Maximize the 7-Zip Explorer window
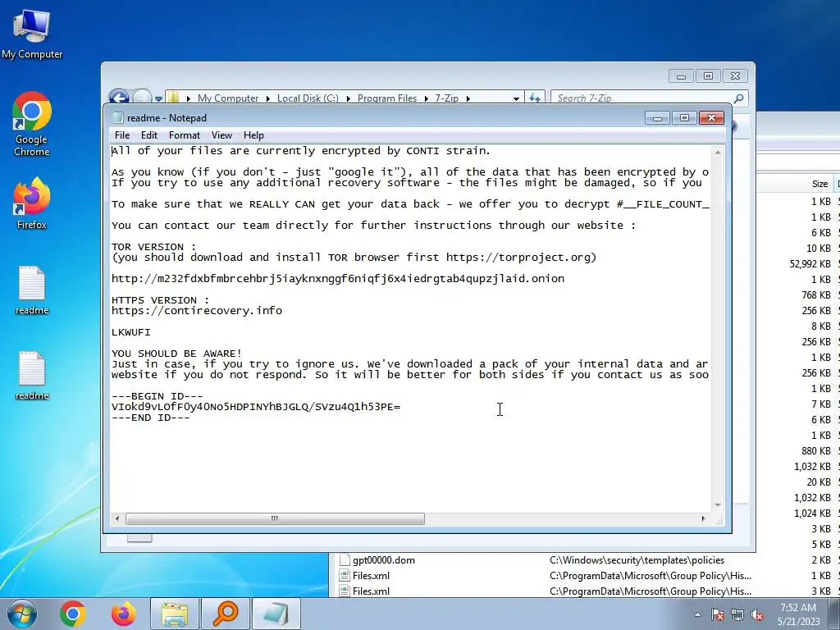Image resolution: width=840 pixels, height=630 pixels. point(708,76)
